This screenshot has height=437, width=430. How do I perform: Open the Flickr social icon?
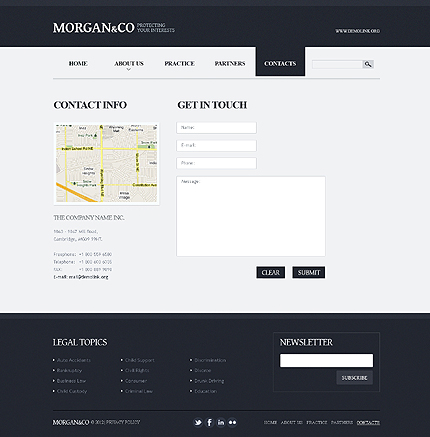tap(232, 423)
